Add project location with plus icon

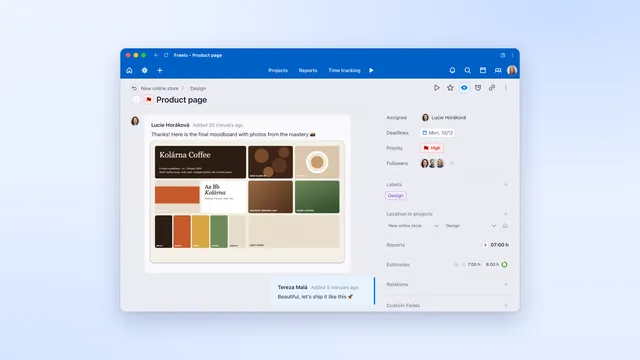[x=506, y=214]
